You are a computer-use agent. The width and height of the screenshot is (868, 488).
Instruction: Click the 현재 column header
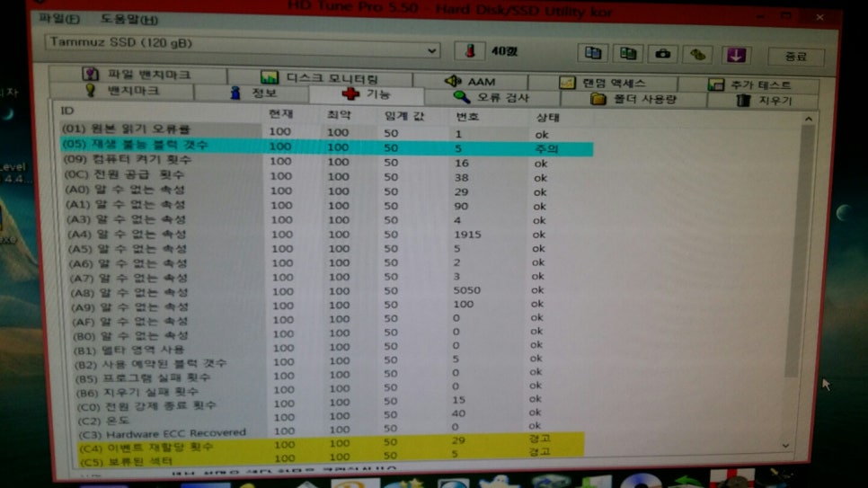[280, 114]
